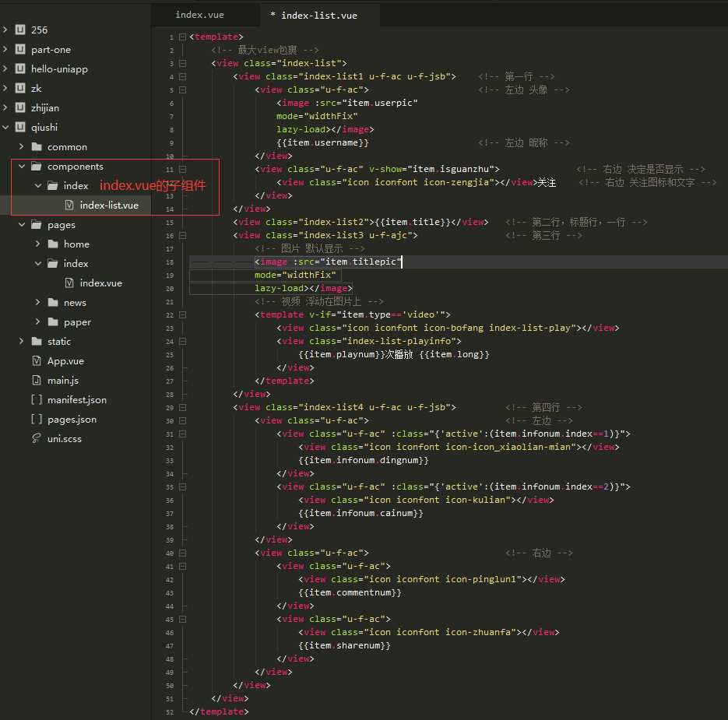Click the uni.scss file icon
Viewport: 728px width, 720px height.
[37, 439]
